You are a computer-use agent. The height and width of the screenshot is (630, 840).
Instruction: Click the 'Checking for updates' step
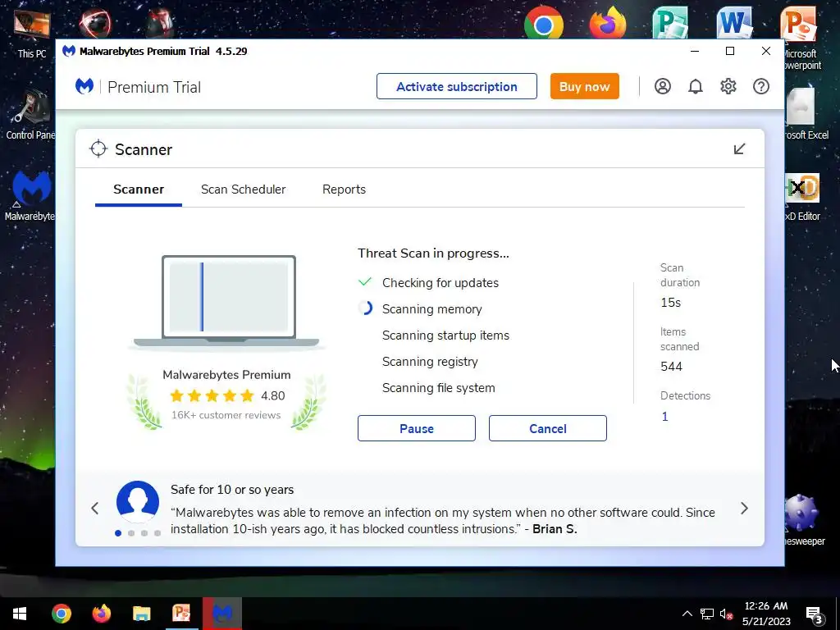click(441, 283)
